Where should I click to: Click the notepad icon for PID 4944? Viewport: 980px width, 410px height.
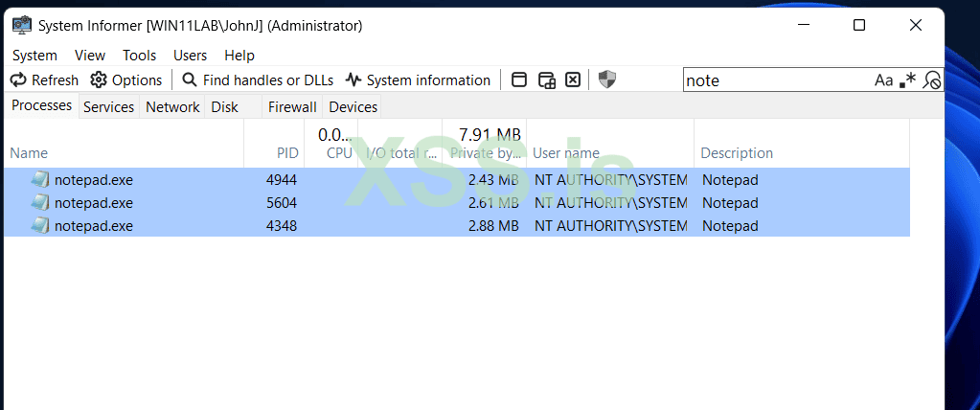(40, 180)
